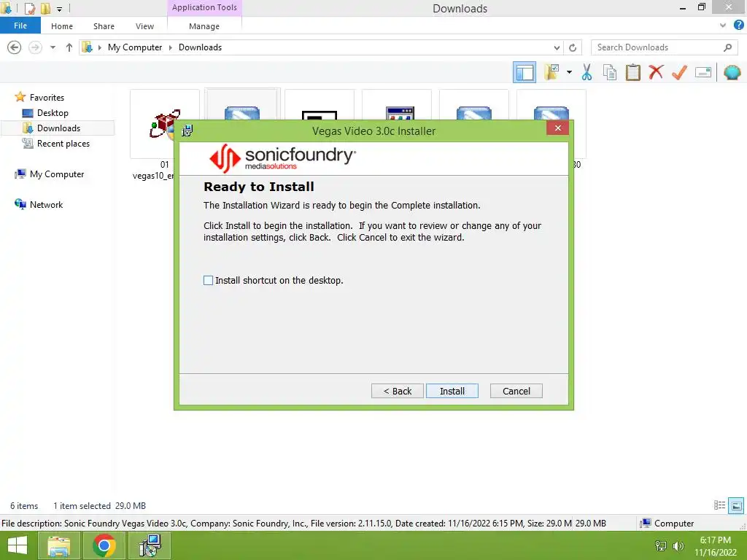Switch to the Home ribbon tab
This screenshot has width=747, height=560.
(62, 26)
